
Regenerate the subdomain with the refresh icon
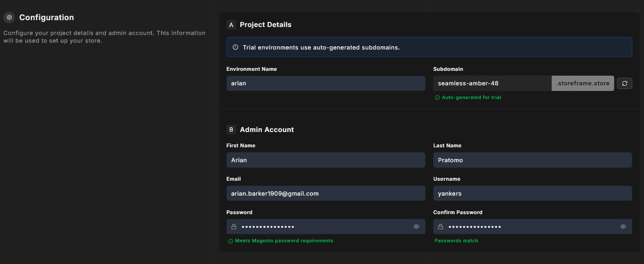pyautogui.click(x=625, y=83)
